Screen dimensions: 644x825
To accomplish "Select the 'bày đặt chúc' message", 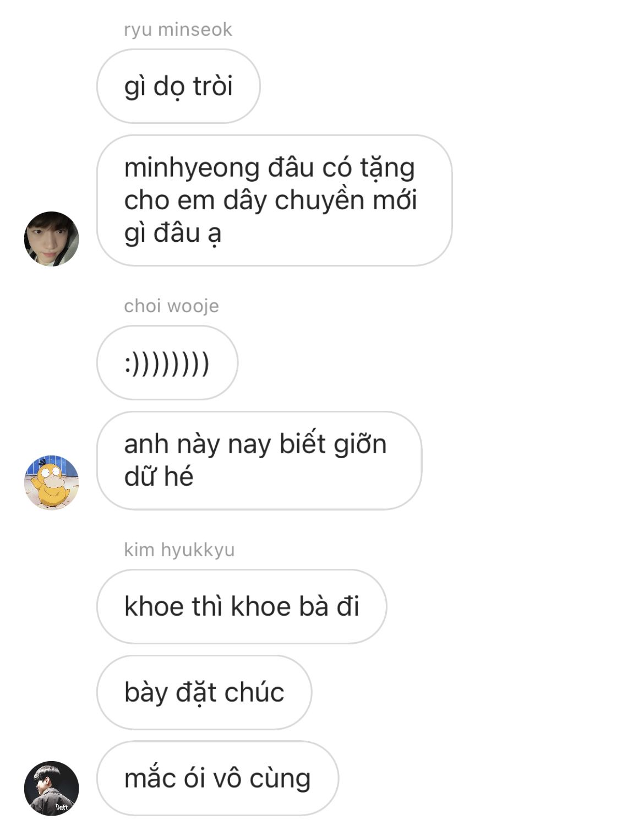I will tap(204, 692).
